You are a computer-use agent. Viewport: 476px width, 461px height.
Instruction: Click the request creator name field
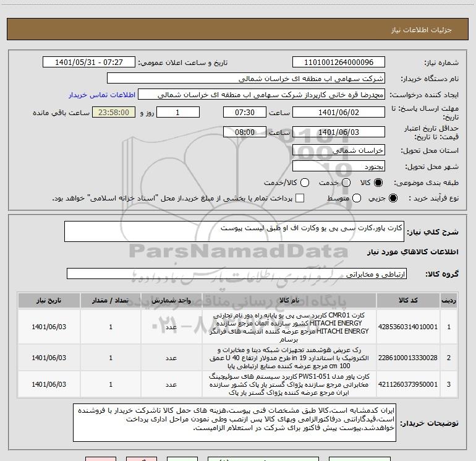coord(261,95)
